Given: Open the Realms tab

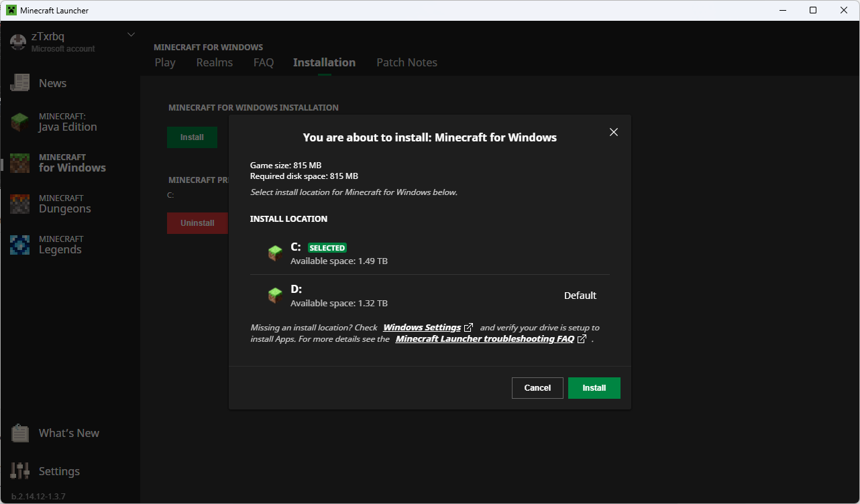Looking at the screenshot, I should [x=215, y=62].
